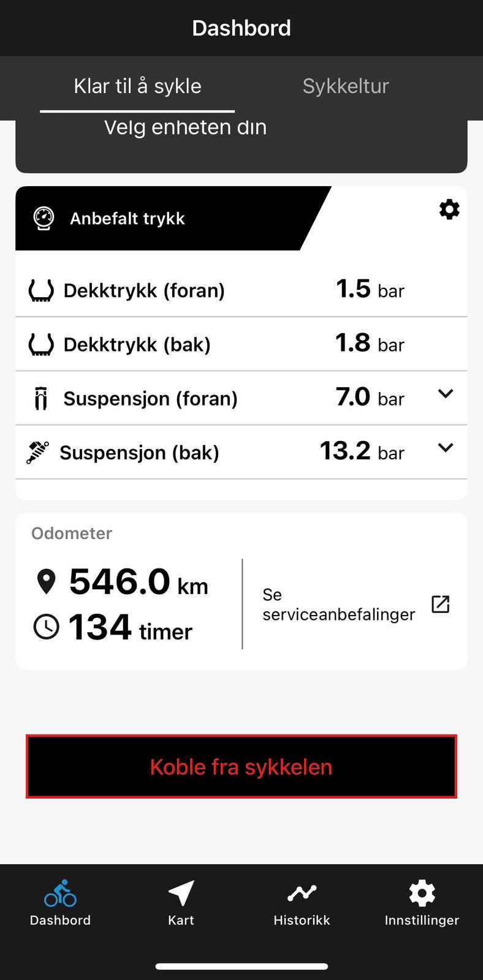This screenshot has height=980, width=483.
Task: Tap the rear tire icon beside Dekktrykk (bak)
Action: click(x=41, y=344)
